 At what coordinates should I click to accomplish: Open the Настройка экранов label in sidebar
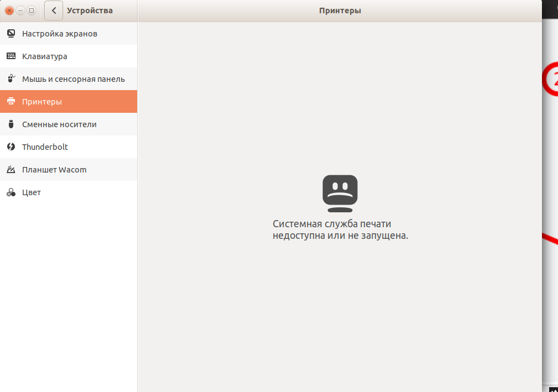point(60,34)
